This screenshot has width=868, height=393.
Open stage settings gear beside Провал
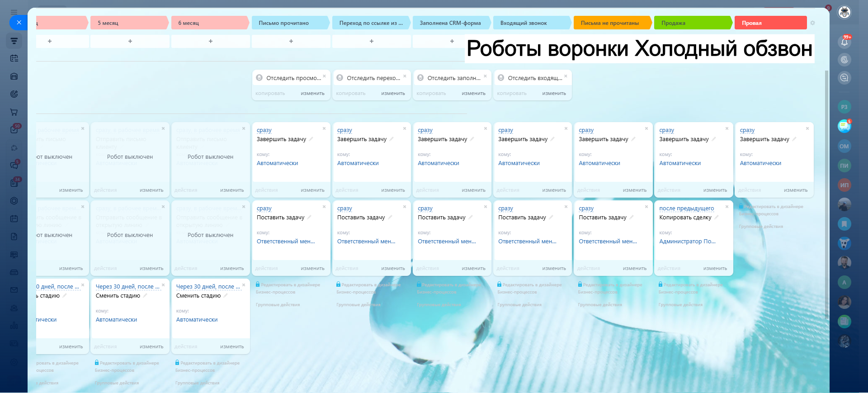pyautogui.click(x=812, y=23)
